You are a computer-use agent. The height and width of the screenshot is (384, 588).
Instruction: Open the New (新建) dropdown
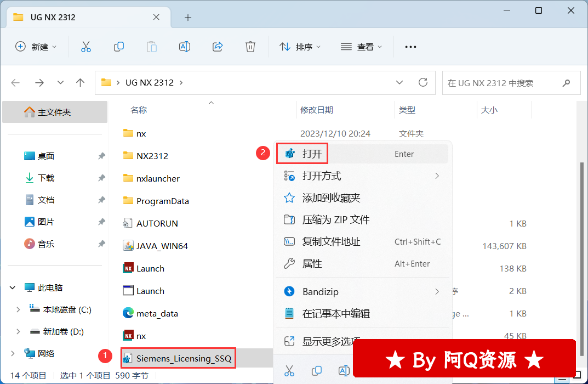(x=36, y=47)
